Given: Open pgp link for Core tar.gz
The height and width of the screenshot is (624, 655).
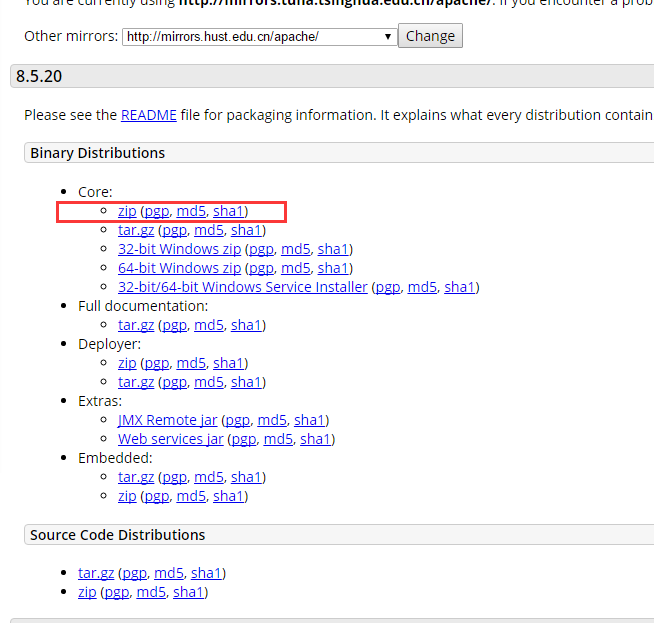Looking at the screenshot, I should [175, 230].
